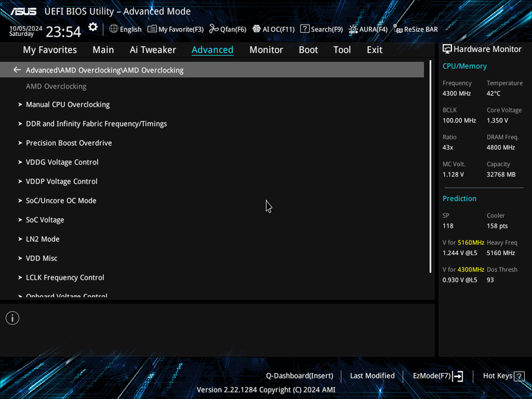Launch the Qfan(F6) fan control icon
Viewport: 532px width, 399px height.
click(214, 29)
